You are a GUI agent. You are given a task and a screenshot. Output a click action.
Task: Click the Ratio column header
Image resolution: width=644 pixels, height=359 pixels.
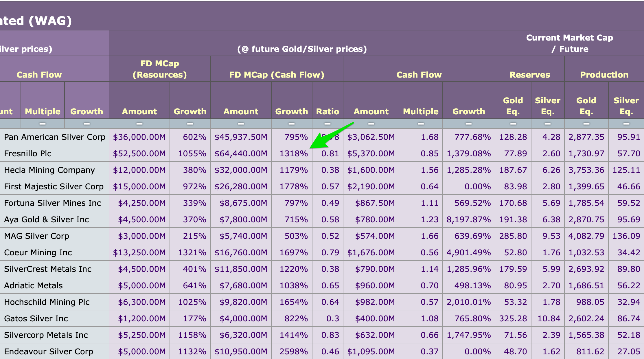(327, 111)
